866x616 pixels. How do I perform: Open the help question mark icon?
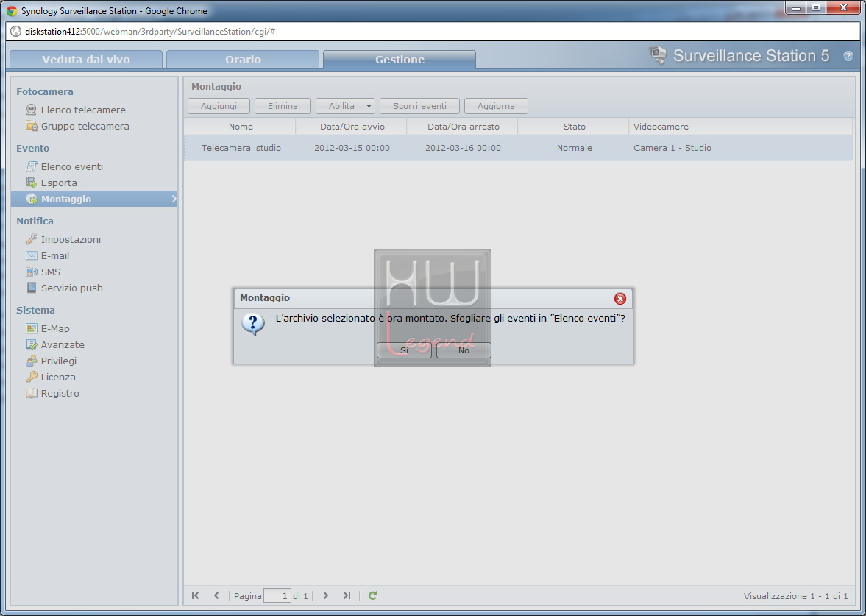848,56
